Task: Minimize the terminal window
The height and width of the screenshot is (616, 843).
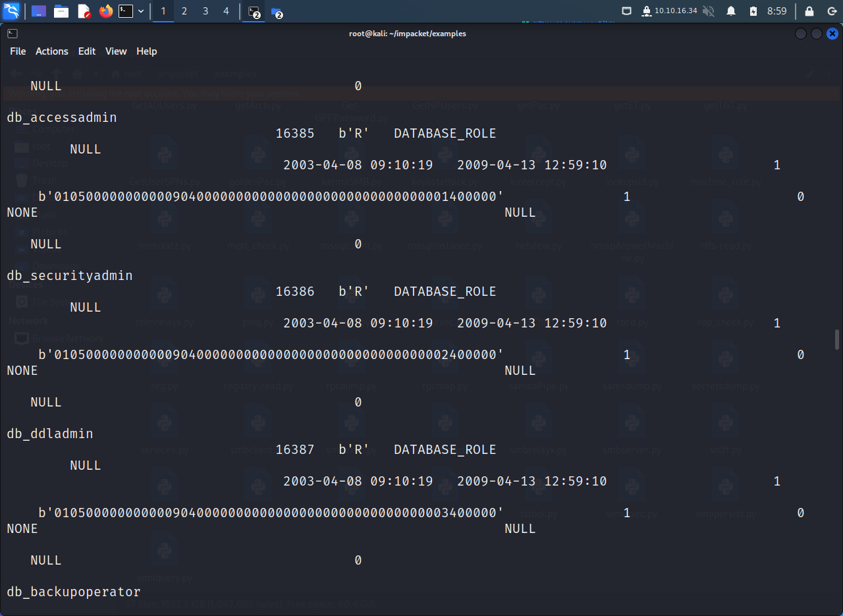Action: [801, 34]
